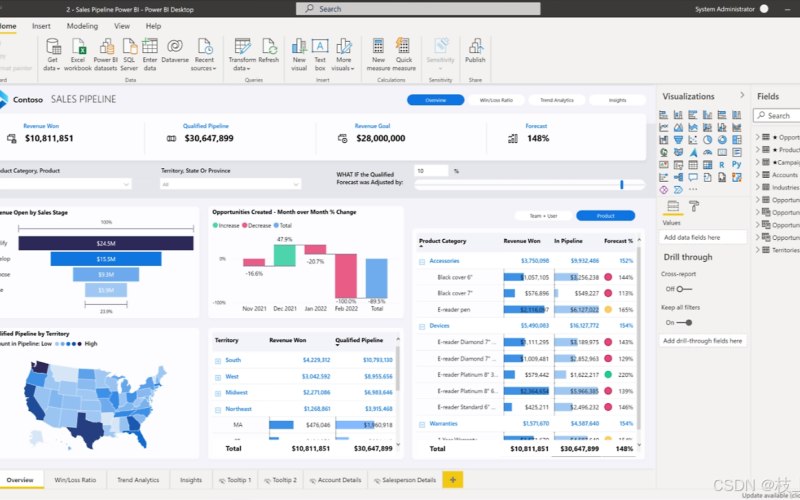Switch to the Trend Analytics page tab
800x500 pixels.
(x=138, y=480)
